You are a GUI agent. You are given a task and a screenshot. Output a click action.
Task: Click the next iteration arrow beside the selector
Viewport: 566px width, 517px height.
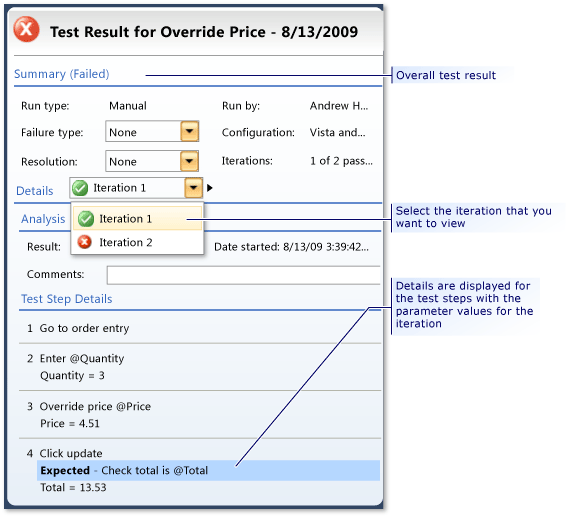click(x=210, y=188)
